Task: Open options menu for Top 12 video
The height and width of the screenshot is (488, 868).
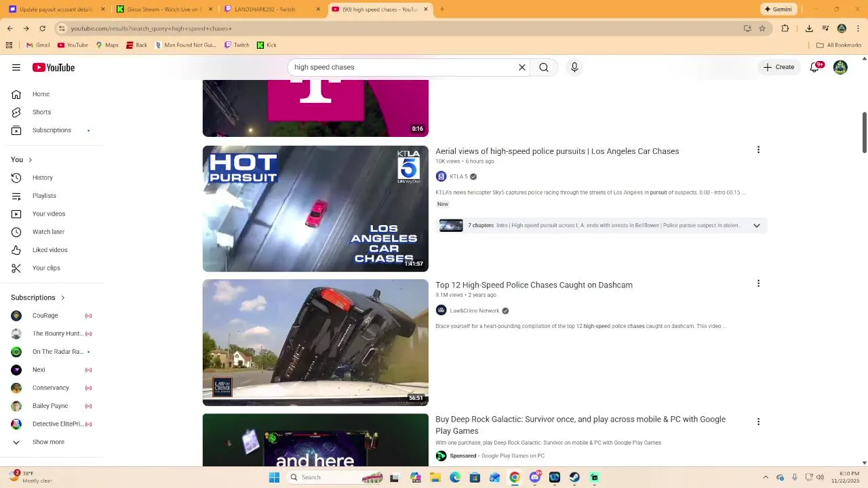Action: 758,283
